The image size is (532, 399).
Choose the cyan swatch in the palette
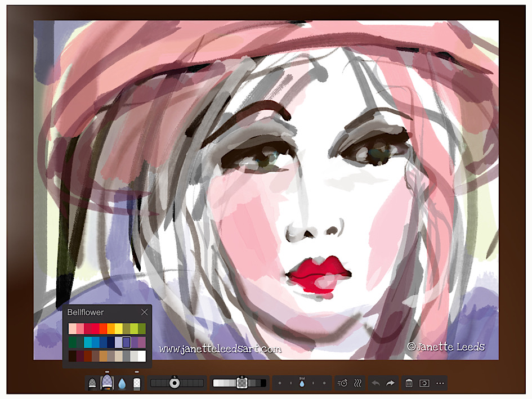coord(88,342)
